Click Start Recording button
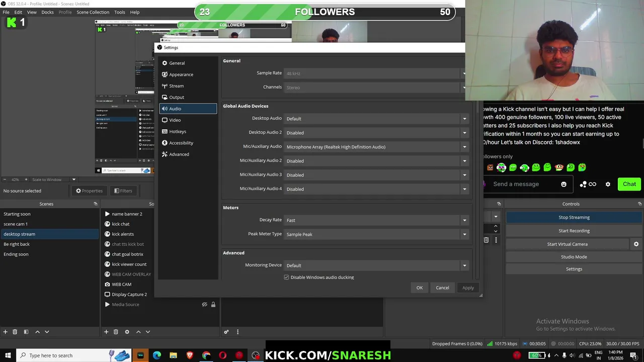This screenshot has width=644, height=362. pyautogui.click(x=574, y=231)
